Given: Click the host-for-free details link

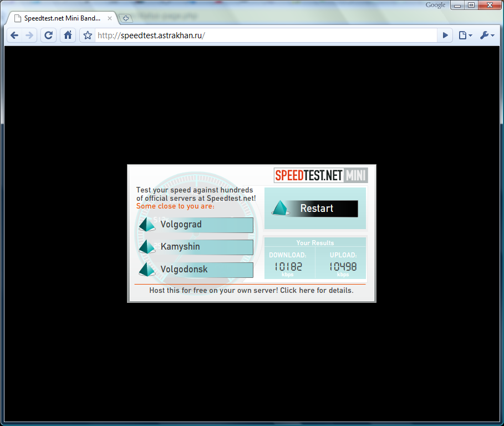Looking at the screenshot, I should (251, 290).
